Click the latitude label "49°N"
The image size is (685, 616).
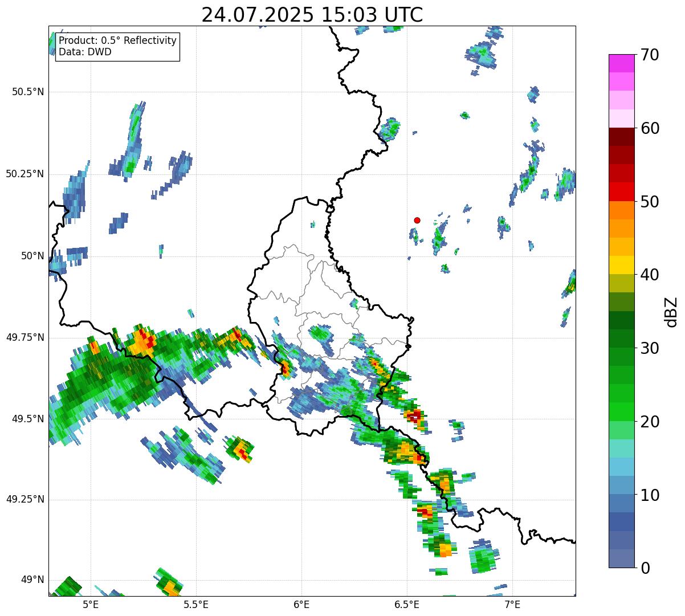(32, 580)
